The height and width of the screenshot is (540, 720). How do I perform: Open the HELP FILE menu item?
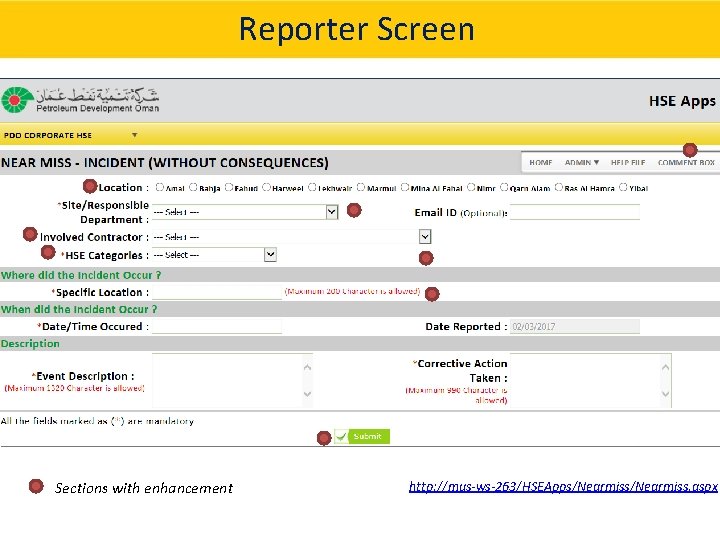click(628, 163)
